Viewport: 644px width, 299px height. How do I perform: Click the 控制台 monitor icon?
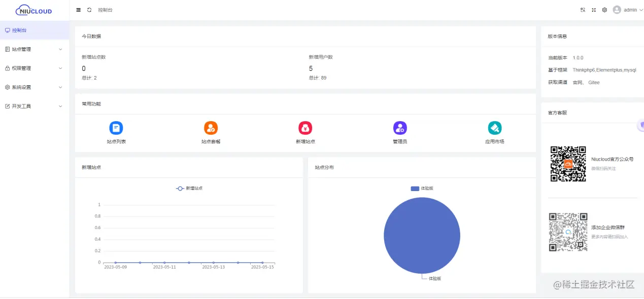point(7,30)
